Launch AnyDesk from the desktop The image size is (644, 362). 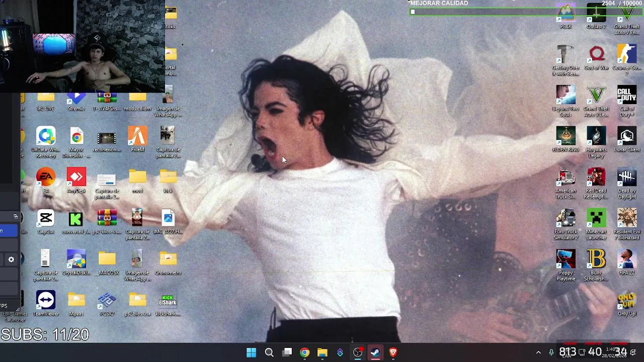(76, 180)
